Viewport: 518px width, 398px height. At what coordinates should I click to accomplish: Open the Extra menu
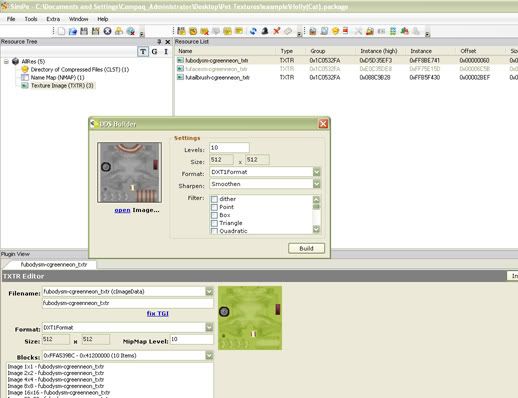click(x=53, y=19)
